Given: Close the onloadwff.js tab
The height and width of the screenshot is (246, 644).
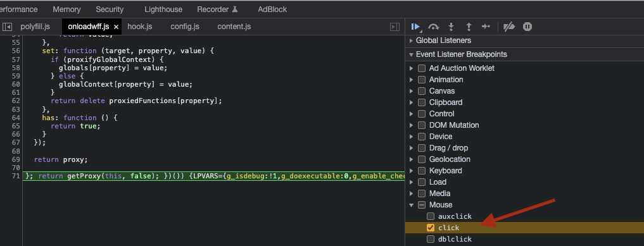Looking at the screenshot, I should (x=116, y=27).
